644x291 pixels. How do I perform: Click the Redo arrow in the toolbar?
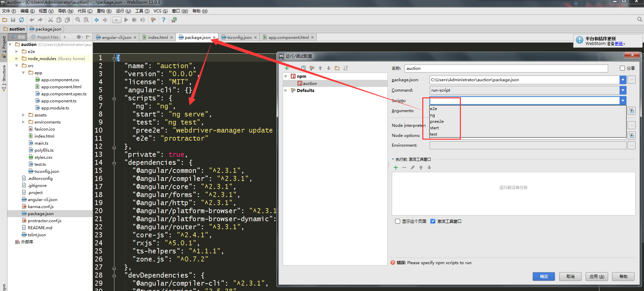[40, 20]
